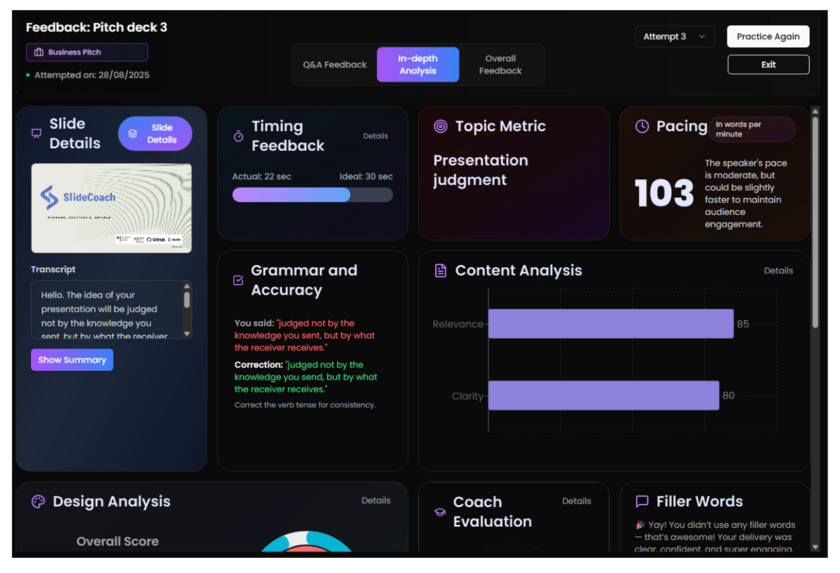The height and width of the screenshot is (573, 840).
Task: Click the checkbox icon beside Grammar and Accuracy
Action: [238, 281]
